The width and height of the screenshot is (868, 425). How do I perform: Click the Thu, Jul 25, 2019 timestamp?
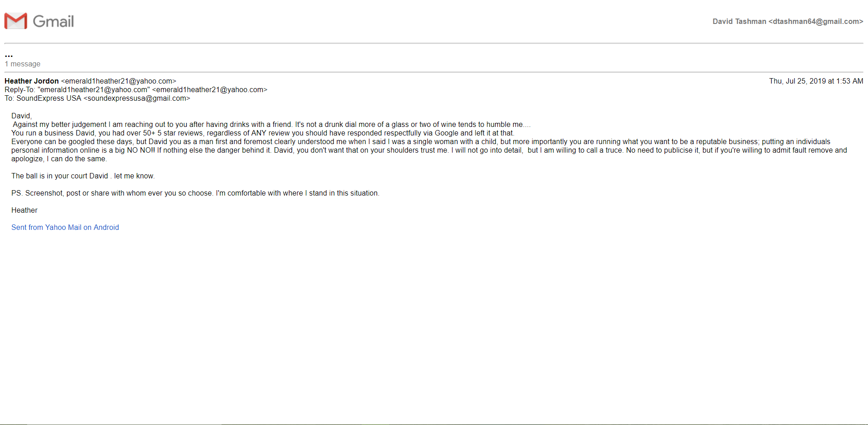pos(816,81)
